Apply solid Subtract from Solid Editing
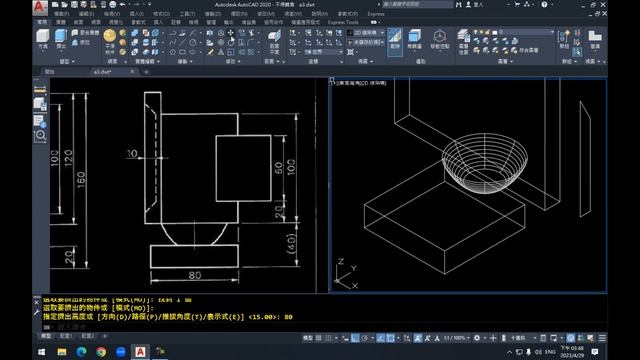This screenshot has width=640, height=360. click(x=135, y=42)
